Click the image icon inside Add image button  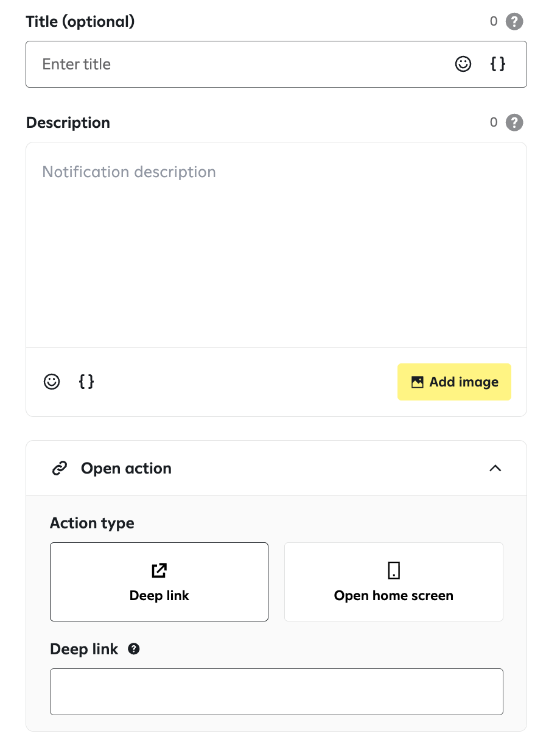pos(417,382)
